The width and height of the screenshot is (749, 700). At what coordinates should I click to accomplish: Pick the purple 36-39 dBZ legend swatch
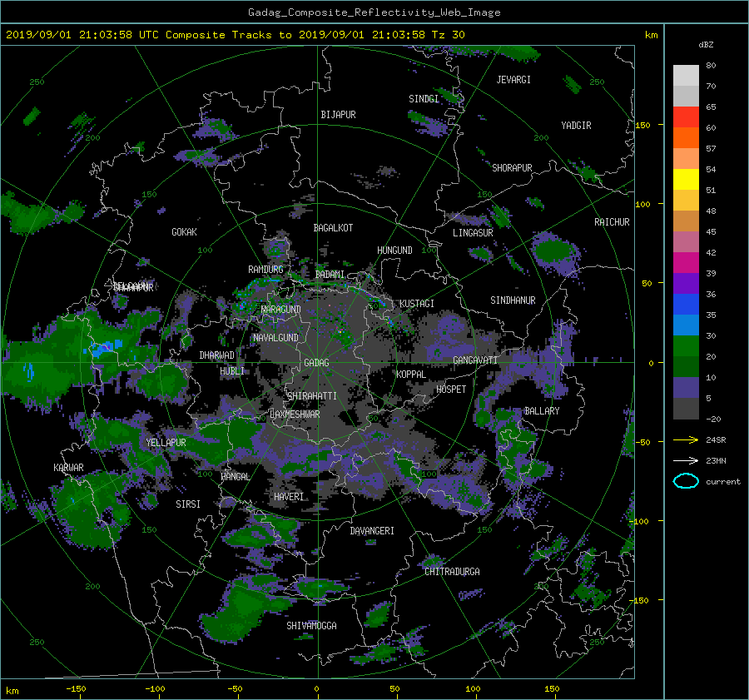(x=686, y=284)
